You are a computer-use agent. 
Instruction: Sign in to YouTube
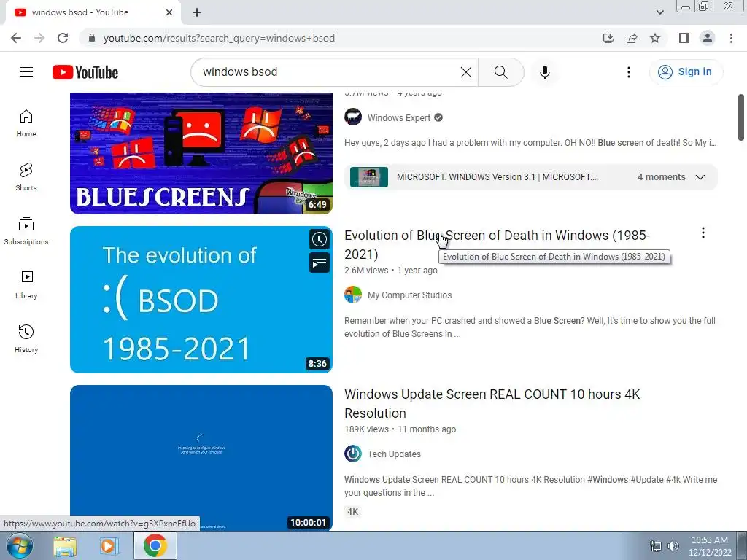point(686,72)
